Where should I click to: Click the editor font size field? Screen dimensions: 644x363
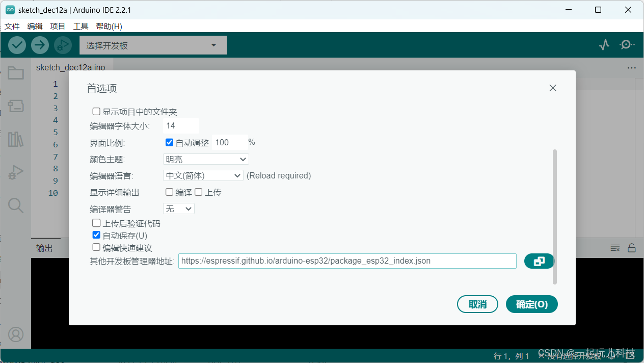pos(181,125)
